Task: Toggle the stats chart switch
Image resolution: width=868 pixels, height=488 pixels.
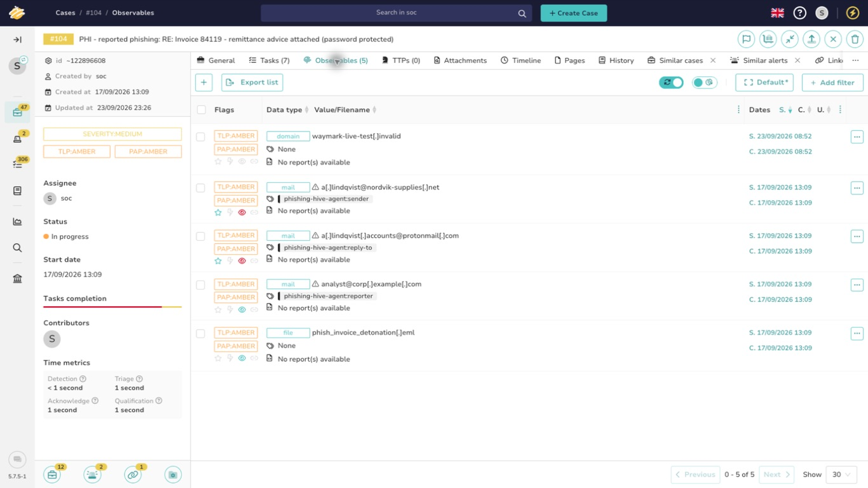Action: [704, 82]
